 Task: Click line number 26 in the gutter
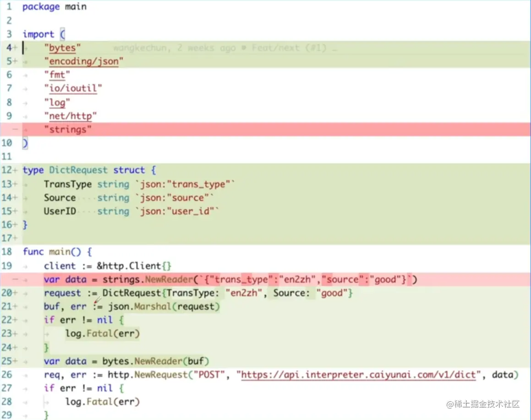point(7,375)
